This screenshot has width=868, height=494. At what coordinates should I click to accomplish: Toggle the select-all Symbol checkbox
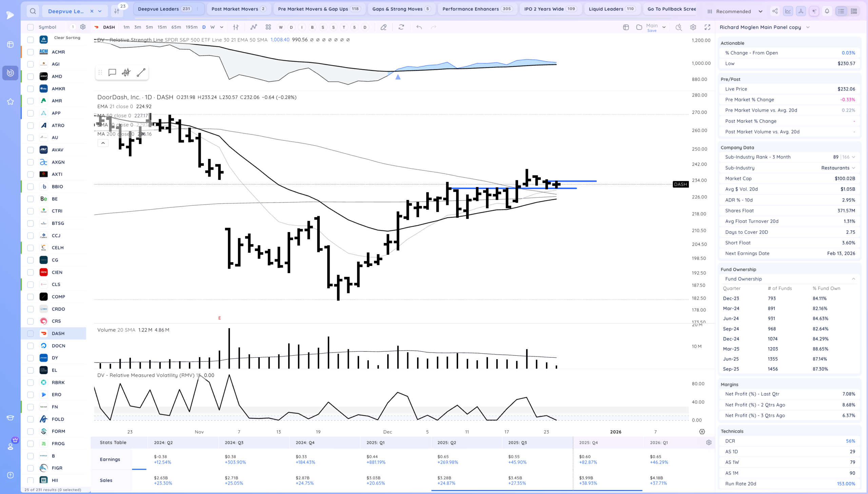click(31, 27)
